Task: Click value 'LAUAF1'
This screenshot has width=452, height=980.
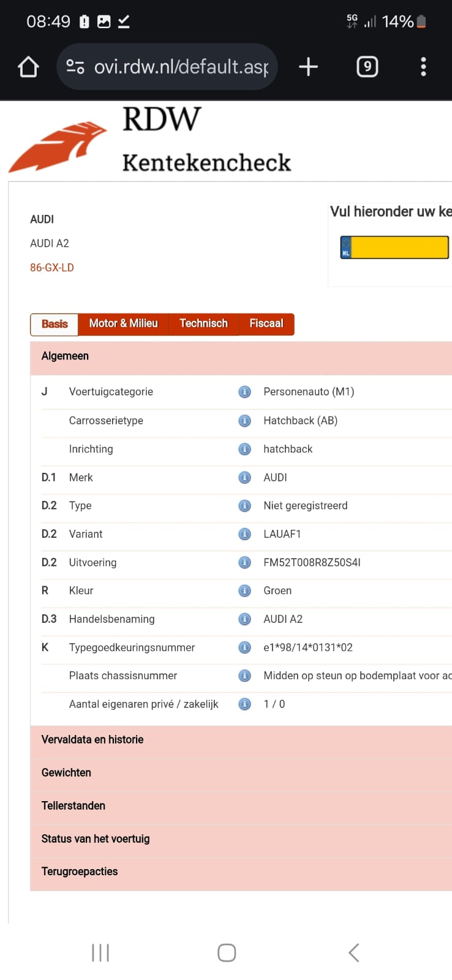Action: 282,534
